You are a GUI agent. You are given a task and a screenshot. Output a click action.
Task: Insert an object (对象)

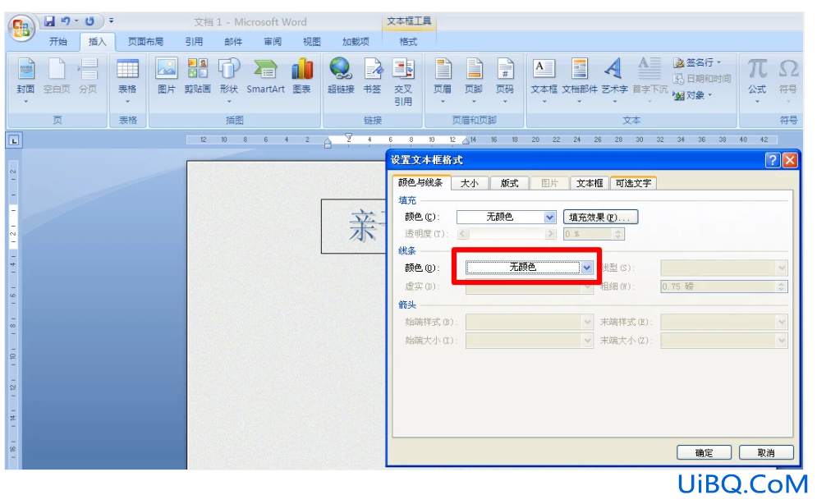[x=692, y=95]
